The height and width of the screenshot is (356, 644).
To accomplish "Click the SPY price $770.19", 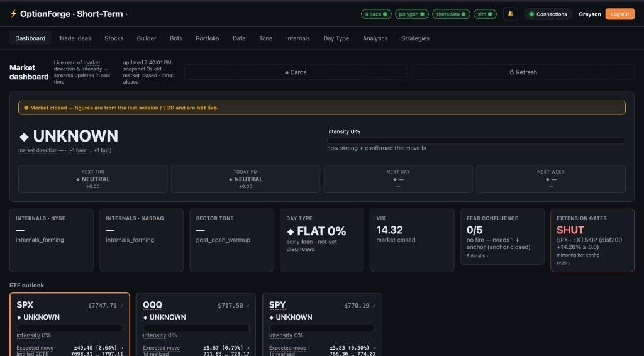I will click(x=357, y=306).
